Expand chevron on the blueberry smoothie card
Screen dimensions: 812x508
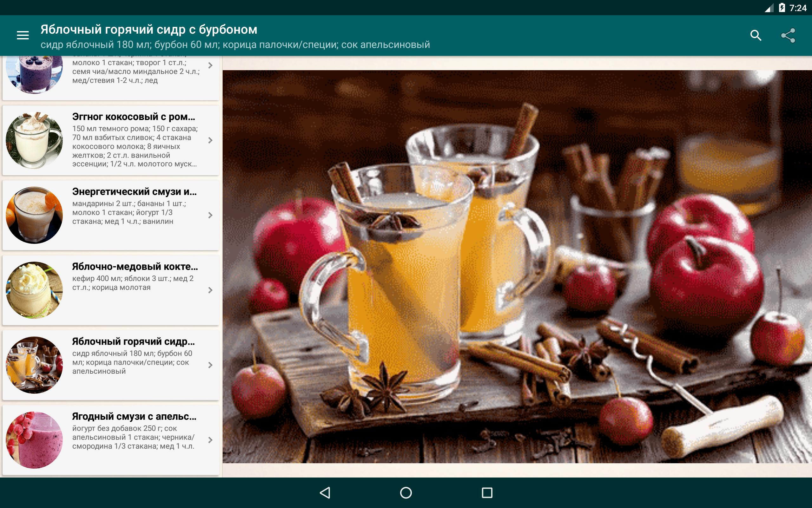(210, 65)
